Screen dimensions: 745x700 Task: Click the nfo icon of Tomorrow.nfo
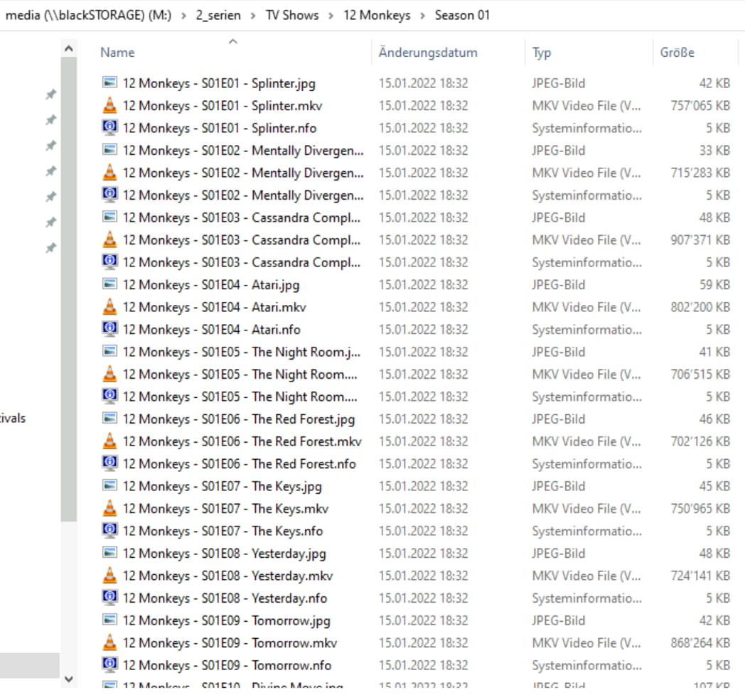point(109,664)
